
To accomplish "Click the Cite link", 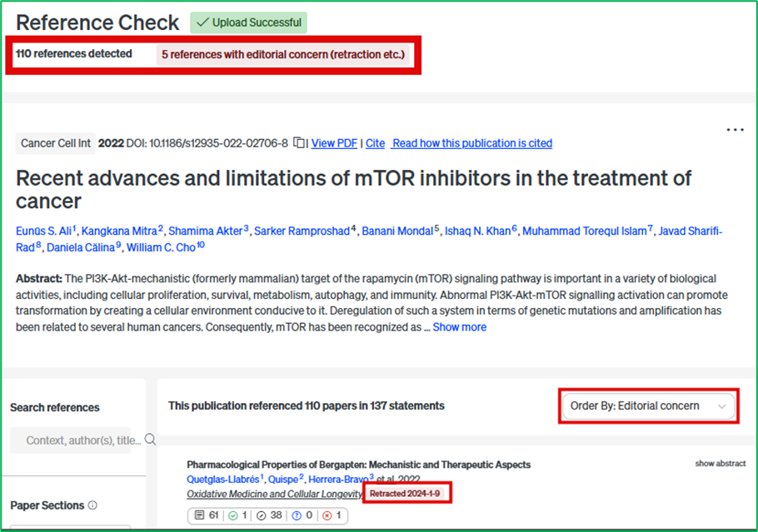I will [375, 143].
